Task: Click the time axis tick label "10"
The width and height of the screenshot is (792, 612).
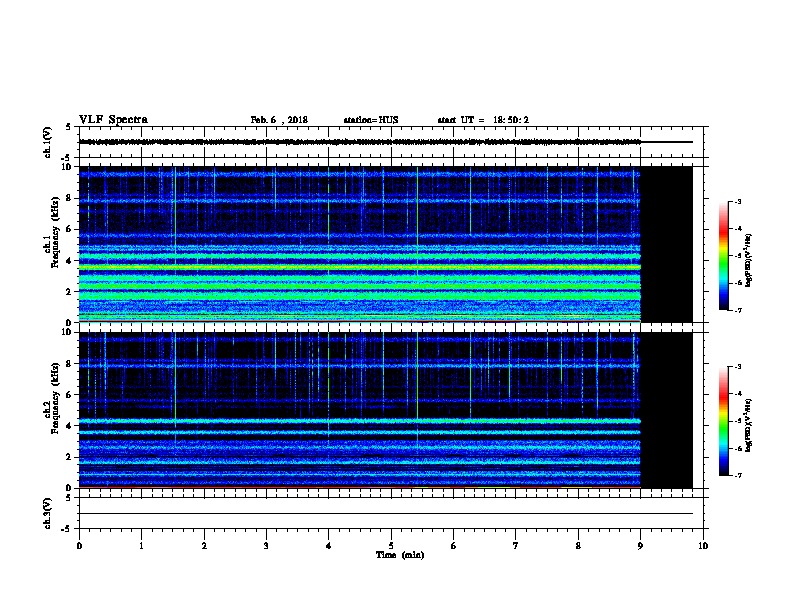Action: click(703, 546)
